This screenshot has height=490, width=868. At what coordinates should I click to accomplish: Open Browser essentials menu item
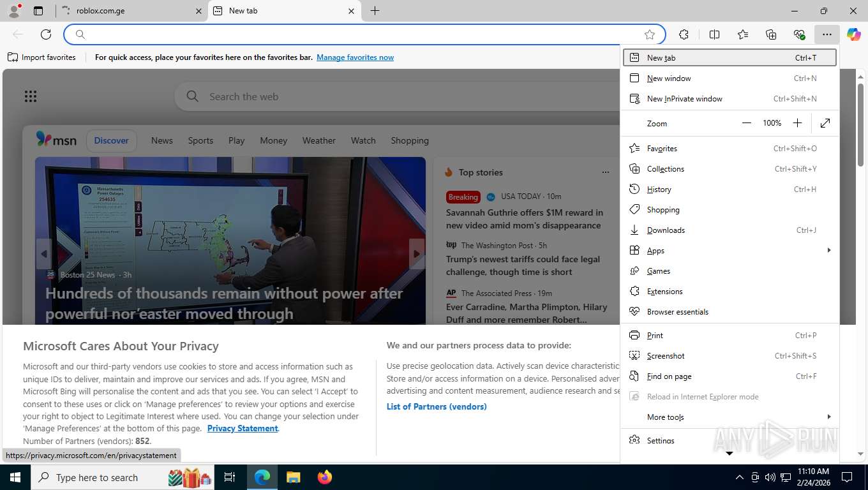tap(730, 311)
